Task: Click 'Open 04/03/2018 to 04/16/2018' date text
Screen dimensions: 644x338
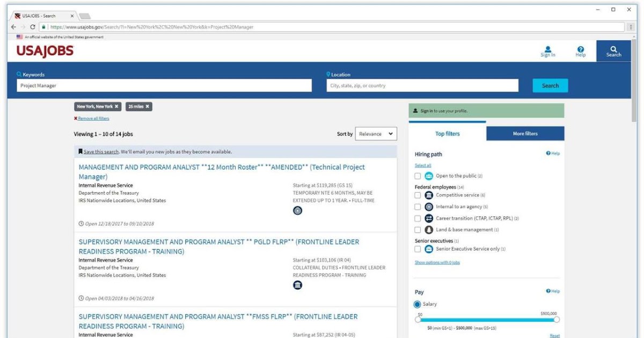Action: click(x=119, y=298)
